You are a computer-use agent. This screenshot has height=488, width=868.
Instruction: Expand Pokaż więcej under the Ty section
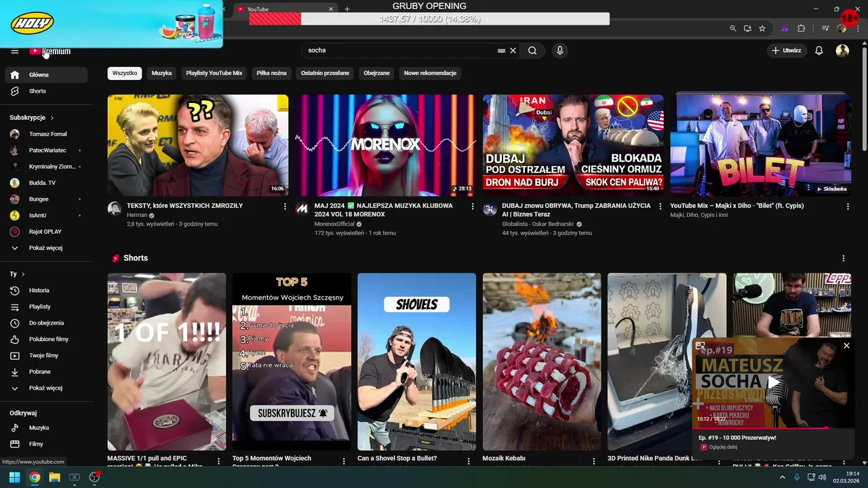pyautogui.click(x=46, y=388)
